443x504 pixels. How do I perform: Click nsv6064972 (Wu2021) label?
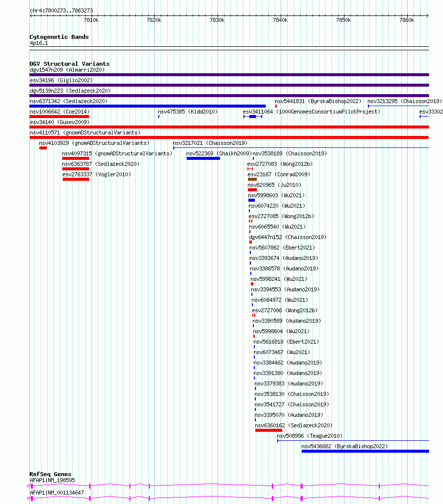(280, 300)
